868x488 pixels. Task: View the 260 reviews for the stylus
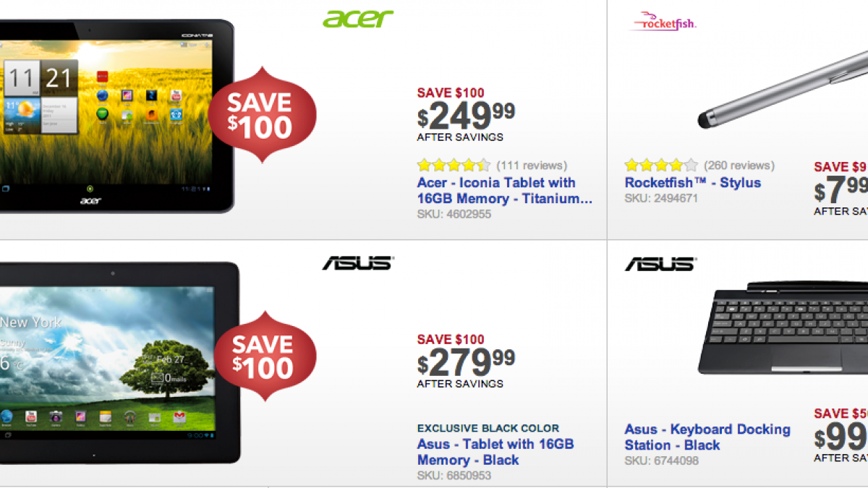[739, 166]
